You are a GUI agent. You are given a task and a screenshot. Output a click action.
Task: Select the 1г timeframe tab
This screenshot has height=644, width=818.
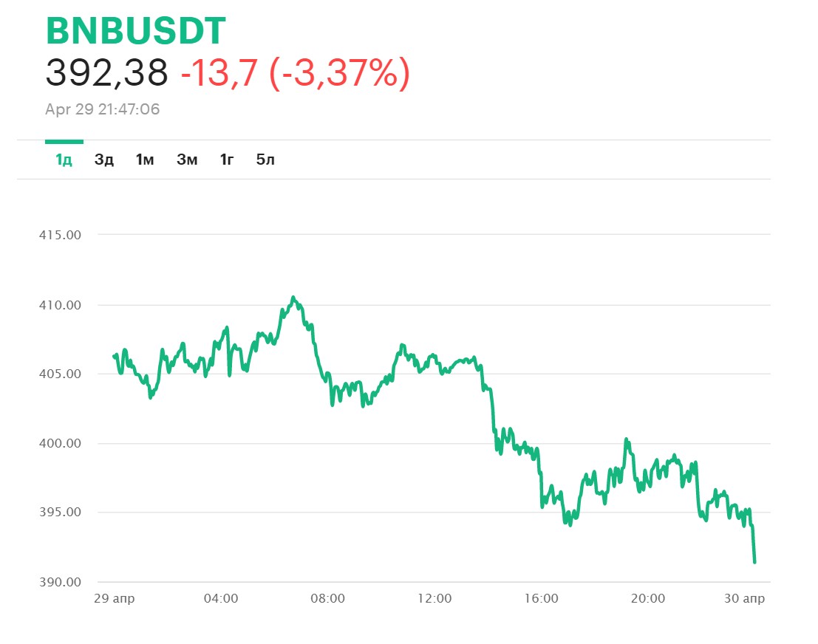[x=226, y=160]
